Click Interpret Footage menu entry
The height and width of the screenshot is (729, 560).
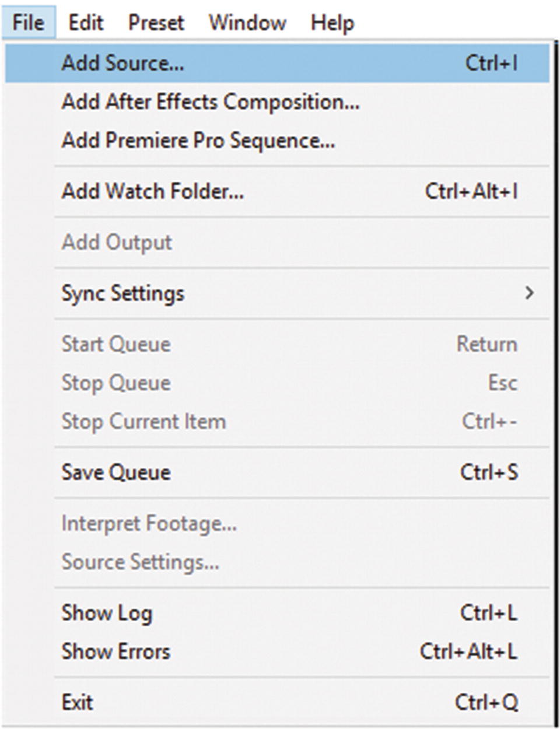pos(149,523)
